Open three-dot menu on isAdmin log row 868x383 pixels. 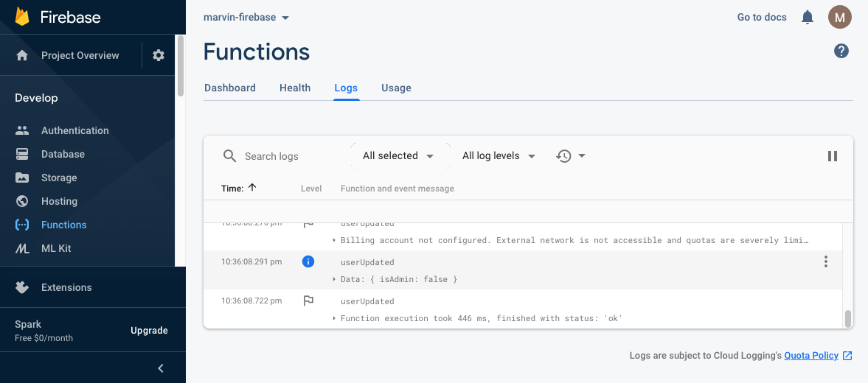(825, 261)
